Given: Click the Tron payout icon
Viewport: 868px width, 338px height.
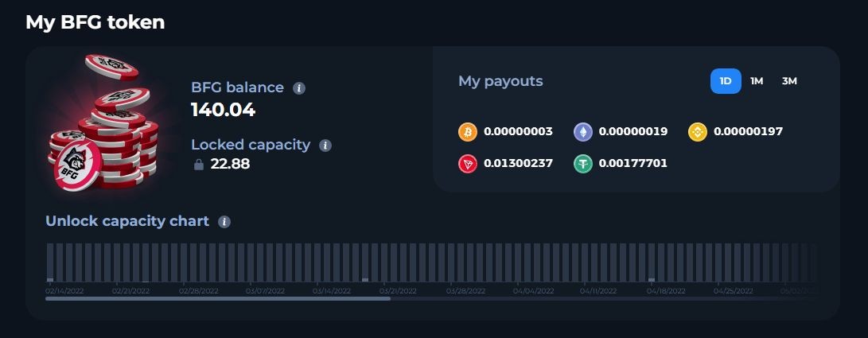Looking at the screenshot, I should coord(467,164).
